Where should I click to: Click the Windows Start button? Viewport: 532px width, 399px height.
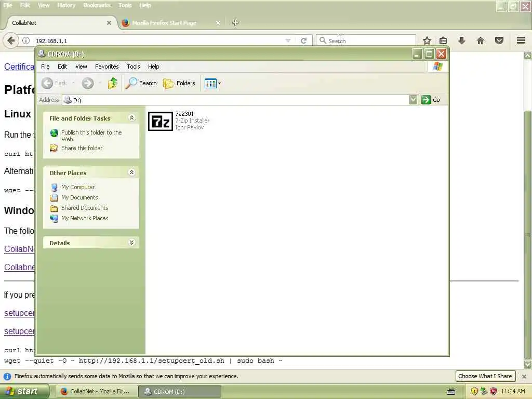pos(24,392)
